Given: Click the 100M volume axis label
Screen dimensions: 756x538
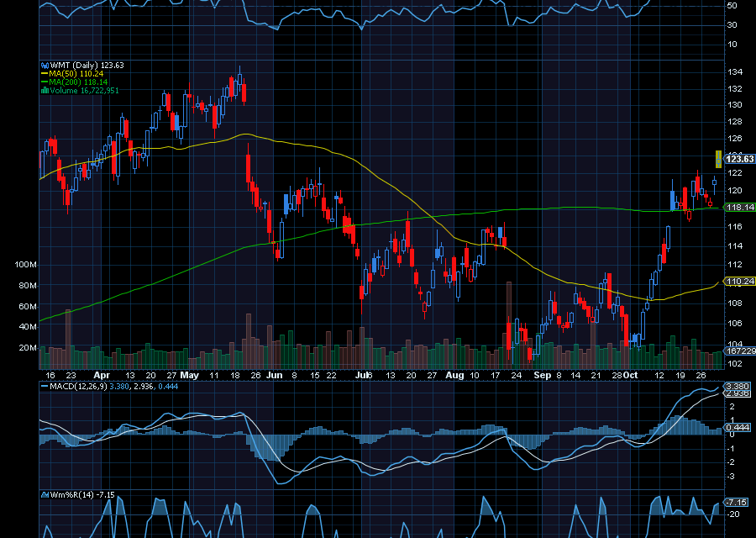Looking at the screenshot, I should click(x=26, y=265).
